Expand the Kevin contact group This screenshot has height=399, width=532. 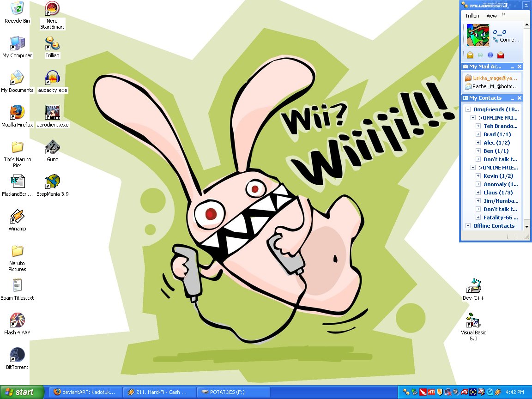[478, 176]
